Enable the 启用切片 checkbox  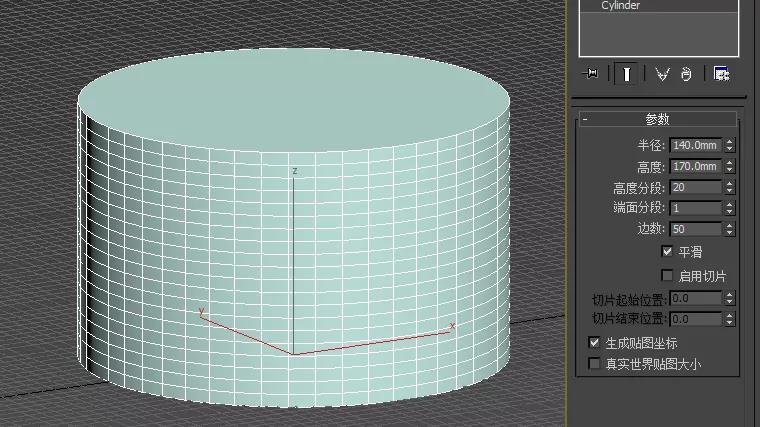(667, 275)
